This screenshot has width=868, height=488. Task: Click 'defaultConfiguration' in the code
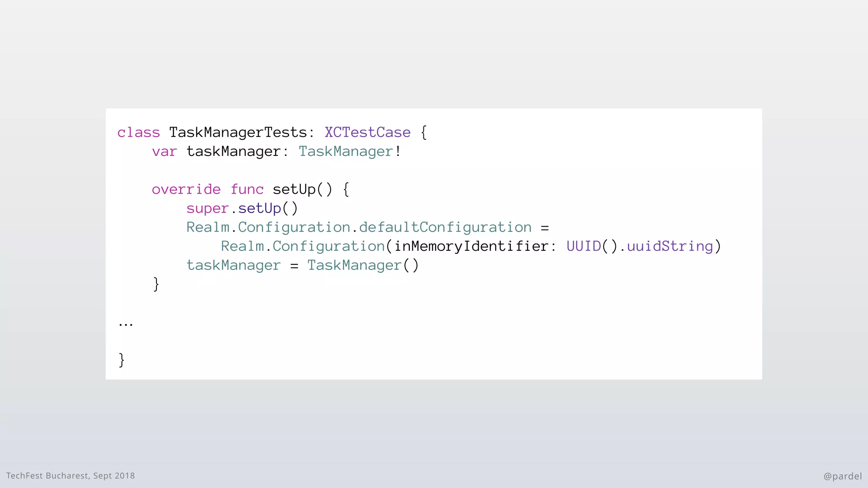(x=445, y=227)
